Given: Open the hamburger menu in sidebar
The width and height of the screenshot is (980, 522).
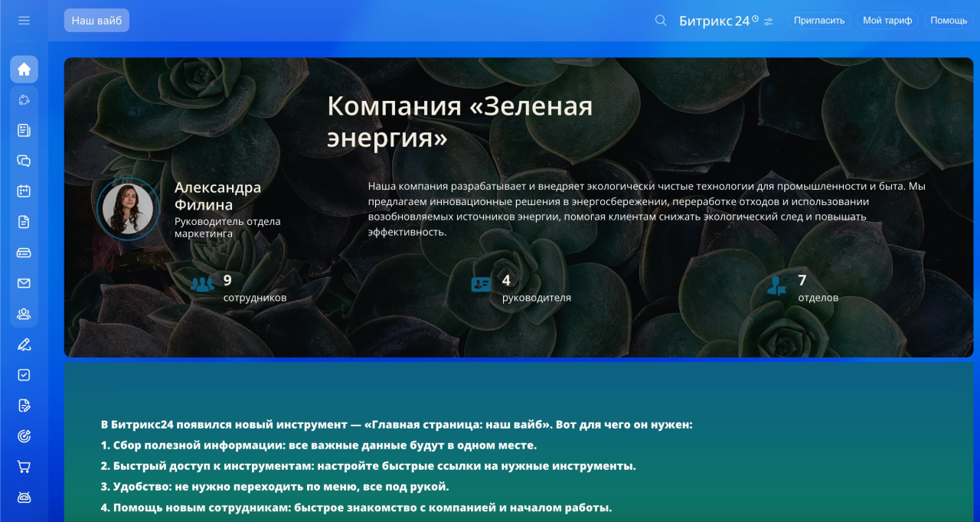Looking at the screenshot, I should 24,21.
